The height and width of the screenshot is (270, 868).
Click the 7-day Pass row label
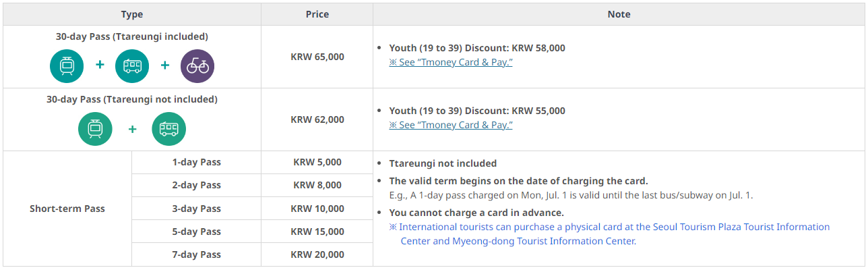pos(197,254)
